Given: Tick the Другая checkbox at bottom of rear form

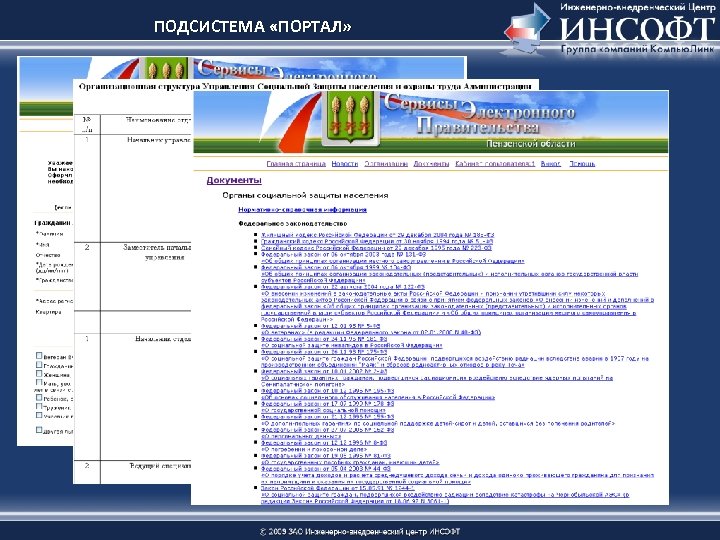Looking at the screenshot, I should (39, 430).
